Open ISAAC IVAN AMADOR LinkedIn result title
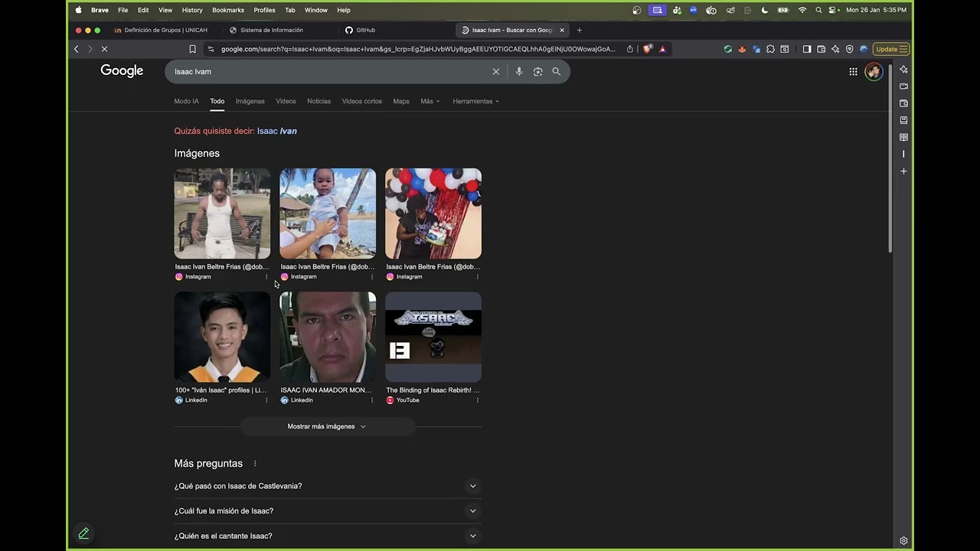 tap(326, 390)
